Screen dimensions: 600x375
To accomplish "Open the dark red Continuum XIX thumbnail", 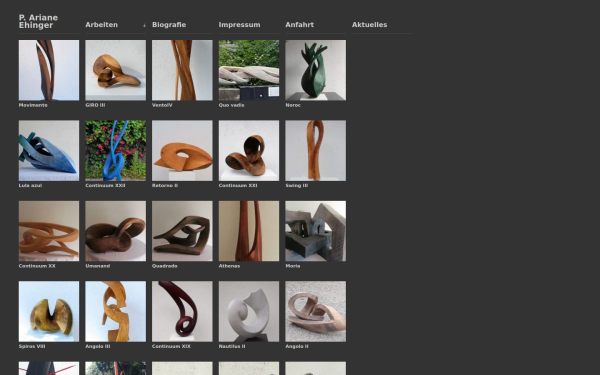I will coord(182,311).
